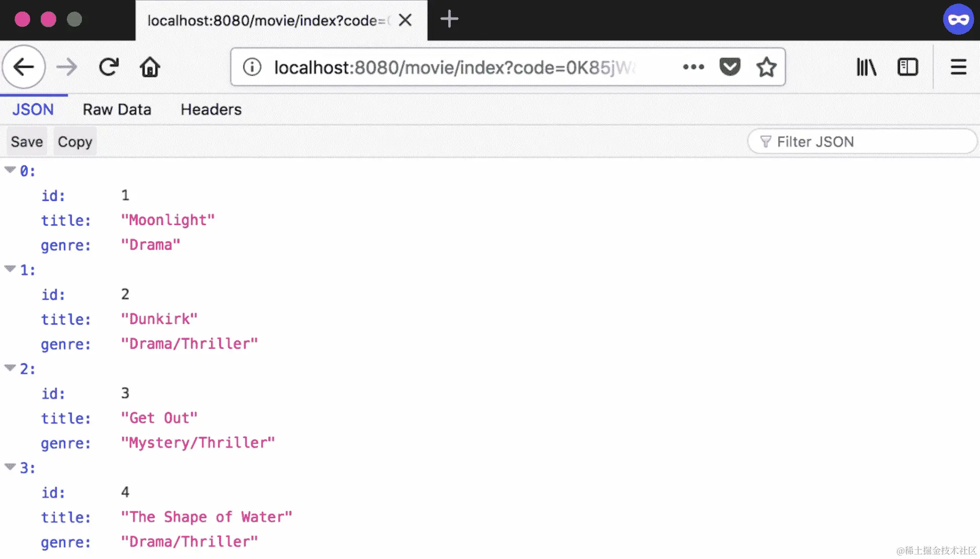Collapse JSON array item 2
980x559 pixels.
10,368
